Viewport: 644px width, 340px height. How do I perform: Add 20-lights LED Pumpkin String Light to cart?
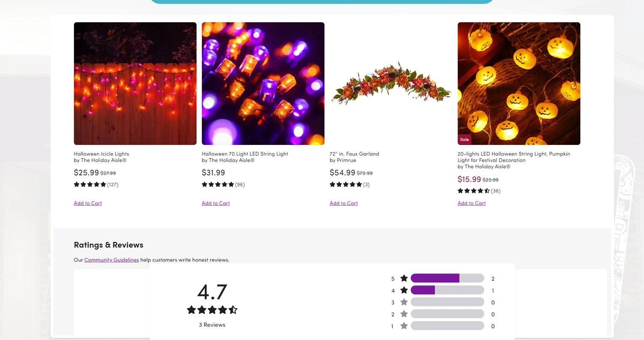click(471, 203)
